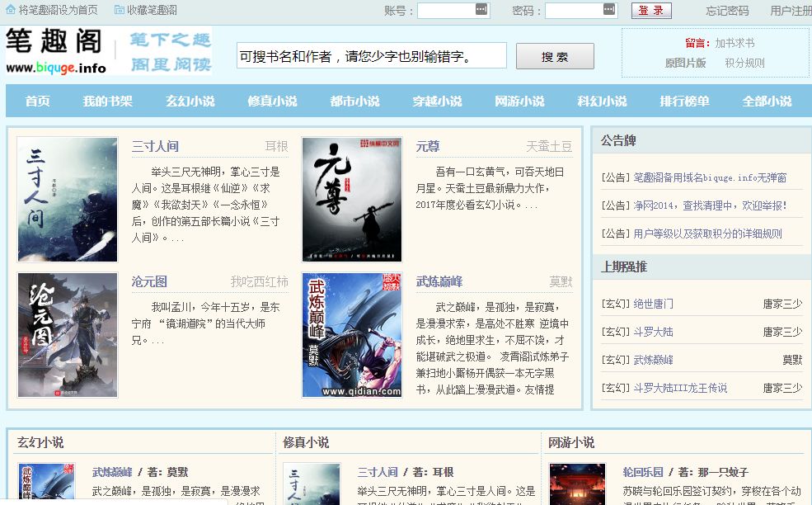Open 武炼巅峰 in 上期强推 list
Viewport: 812px width, 505px height.
tap(653, 360)
